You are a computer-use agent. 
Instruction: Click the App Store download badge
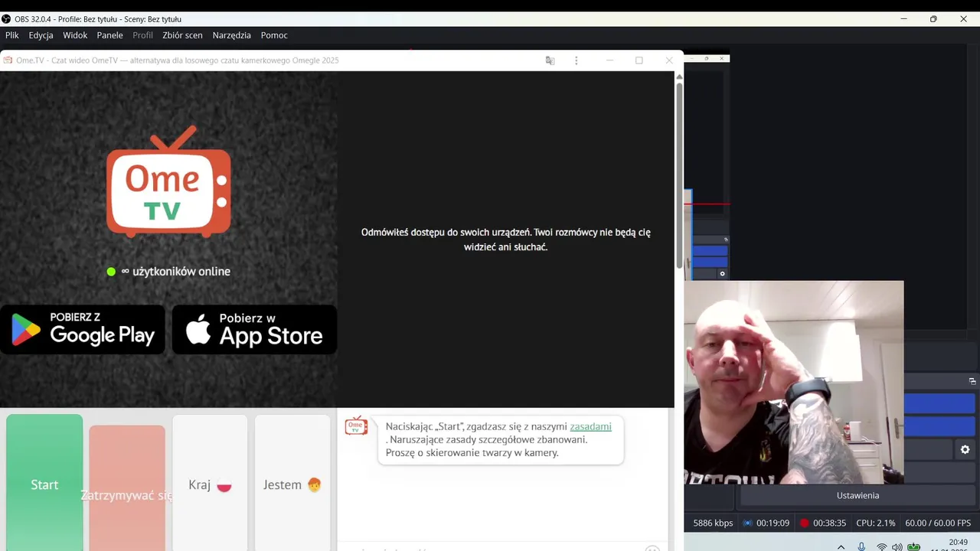point(254,329)
